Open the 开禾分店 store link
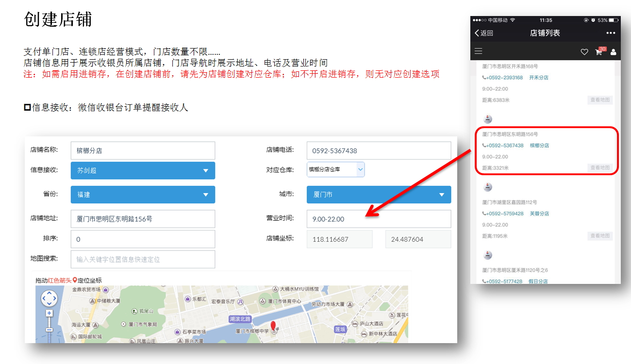 coord(538,78)
